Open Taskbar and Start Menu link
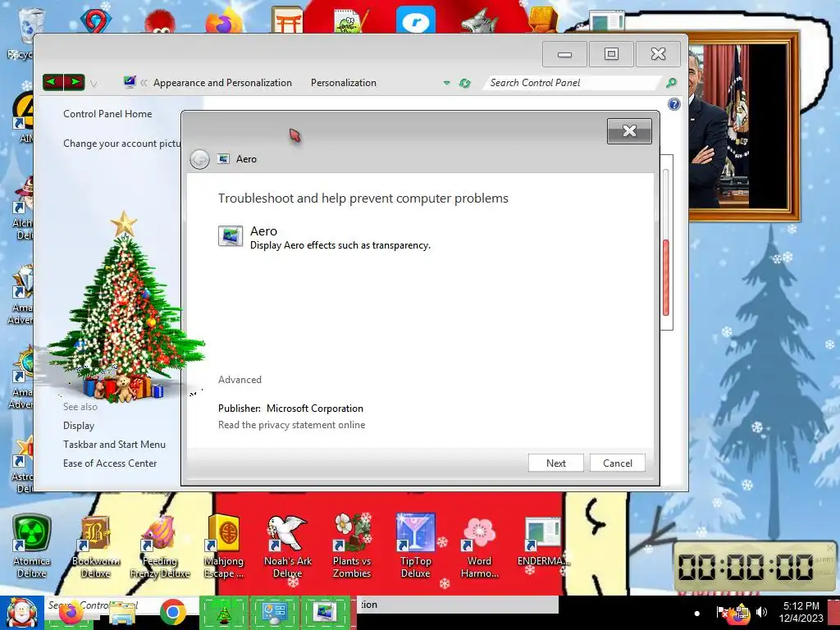840x630 pixels. tap(114, 444)
